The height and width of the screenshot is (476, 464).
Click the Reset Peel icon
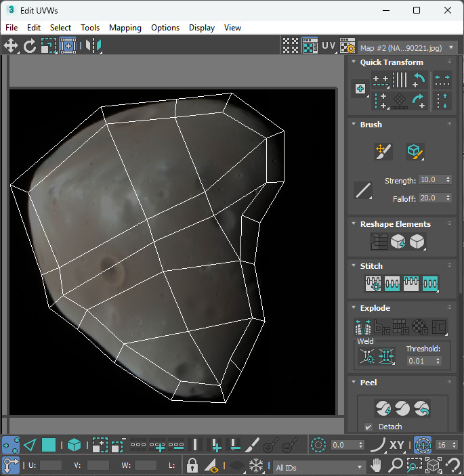421,408
